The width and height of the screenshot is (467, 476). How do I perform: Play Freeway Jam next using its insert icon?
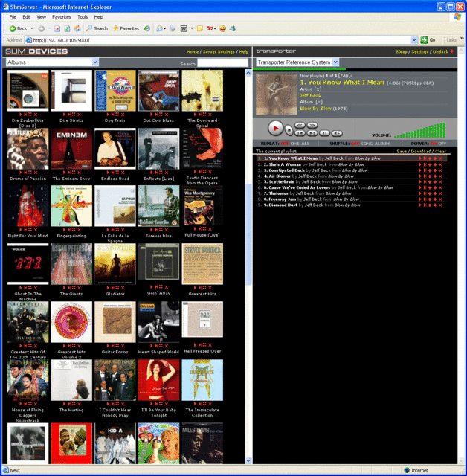click(x=425, y=199)
